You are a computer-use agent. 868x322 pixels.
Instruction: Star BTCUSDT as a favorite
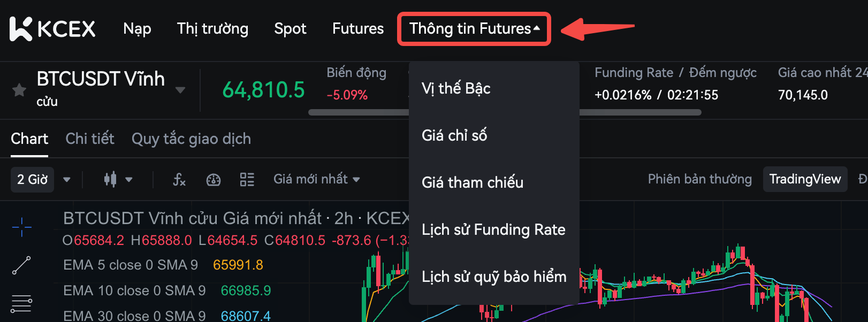pos(19,90)
